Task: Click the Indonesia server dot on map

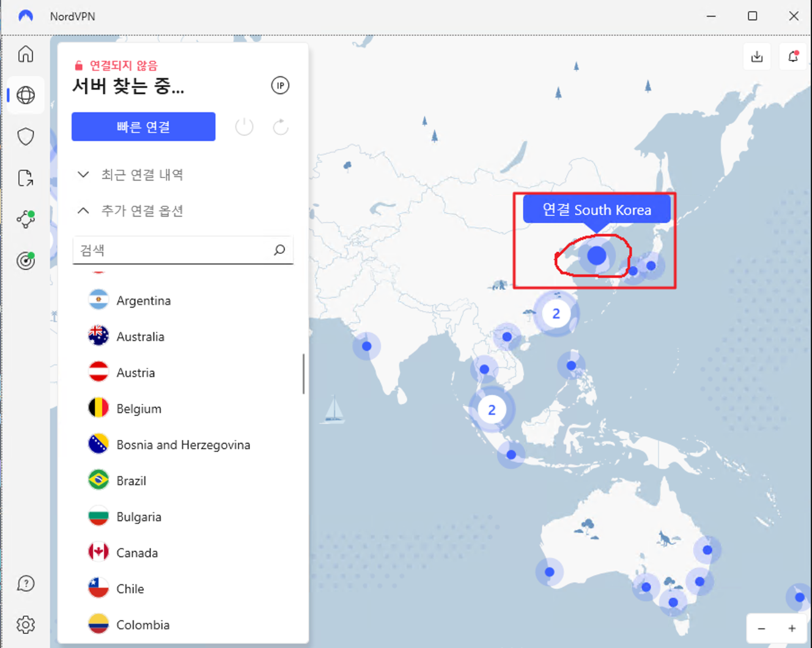Action: 511,455
